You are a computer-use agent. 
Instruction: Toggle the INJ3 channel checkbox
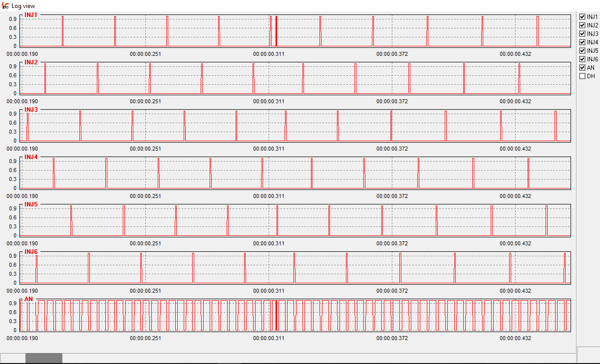[582, 33]
